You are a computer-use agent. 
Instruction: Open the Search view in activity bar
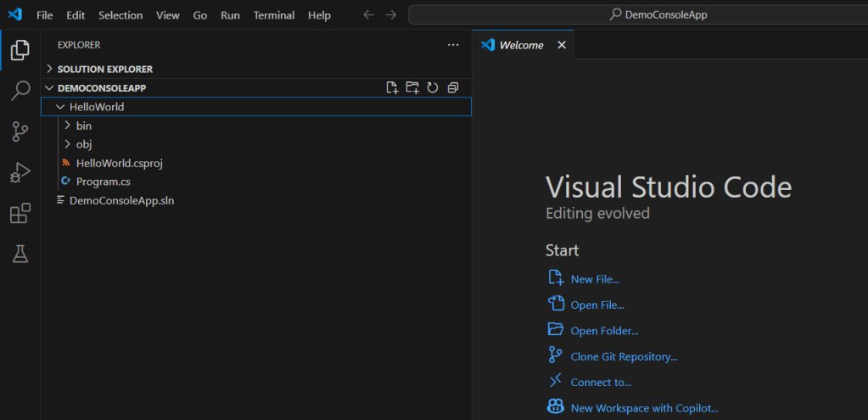click(x=20, y=91)
